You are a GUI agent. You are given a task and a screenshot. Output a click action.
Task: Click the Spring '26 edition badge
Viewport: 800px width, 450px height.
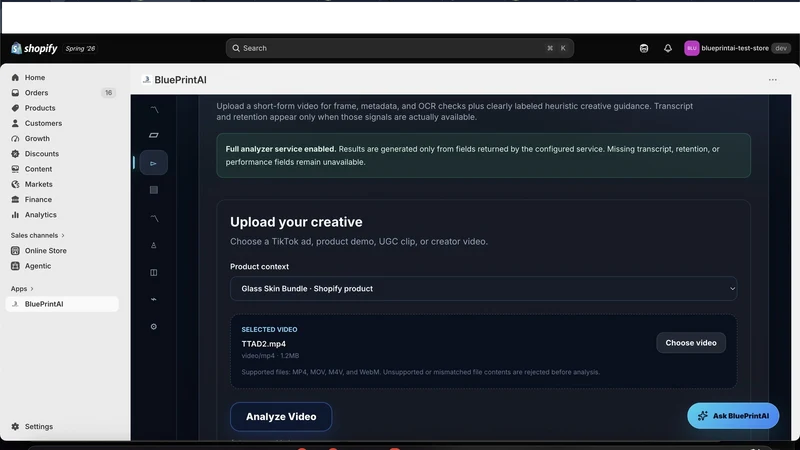(x=80, y=48)
